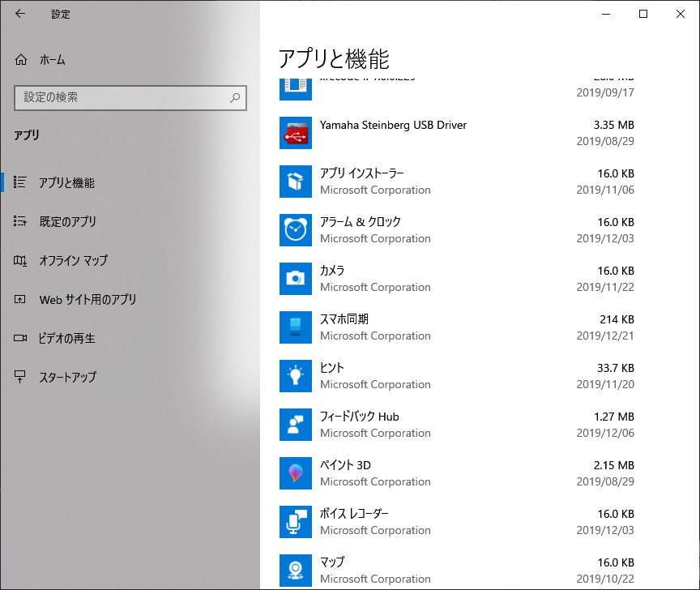Click the ペイント 3D icon
Image resolution: width=700 pixels, height=590 pixels.
[x=296, y=473]
